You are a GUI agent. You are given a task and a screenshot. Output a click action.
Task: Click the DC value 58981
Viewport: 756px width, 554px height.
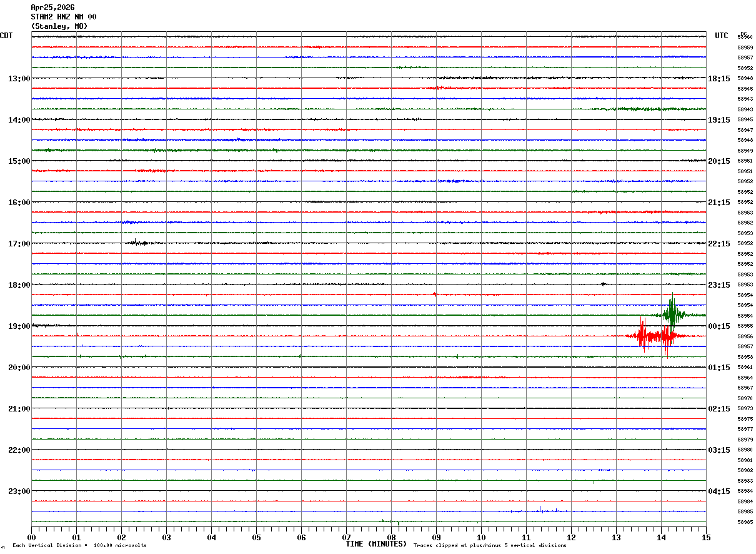(x=745, y=460)
